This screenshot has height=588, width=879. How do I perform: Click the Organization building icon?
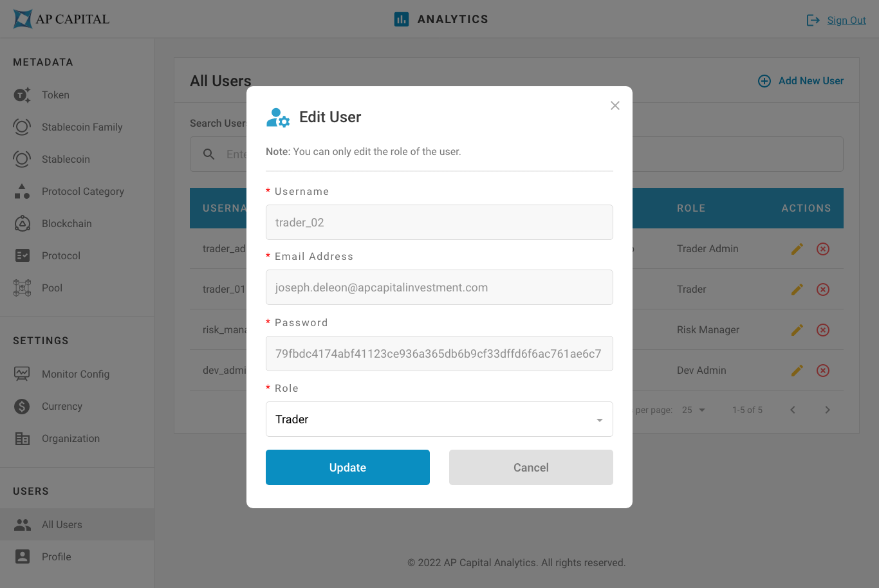22,439
